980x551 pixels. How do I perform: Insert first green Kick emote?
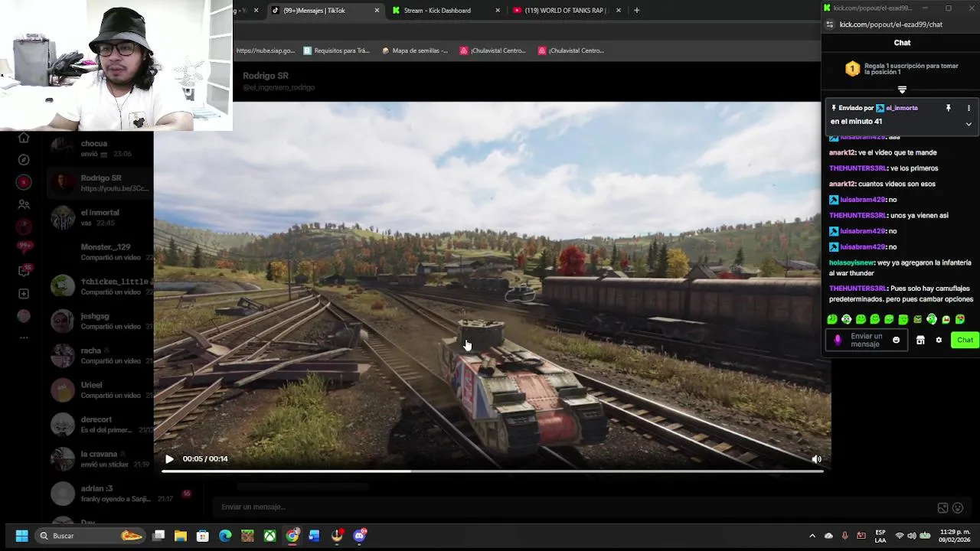[x=832, y=320]
